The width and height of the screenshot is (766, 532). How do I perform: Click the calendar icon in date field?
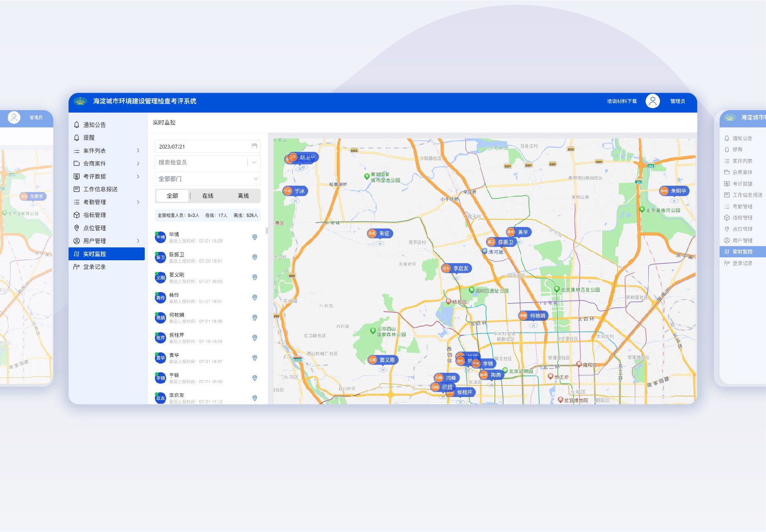254,146
